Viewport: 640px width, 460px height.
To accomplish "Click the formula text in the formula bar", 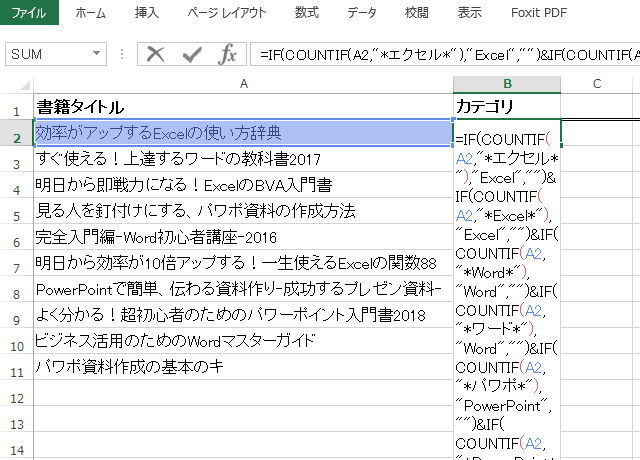I will click(x=440, y=55).
